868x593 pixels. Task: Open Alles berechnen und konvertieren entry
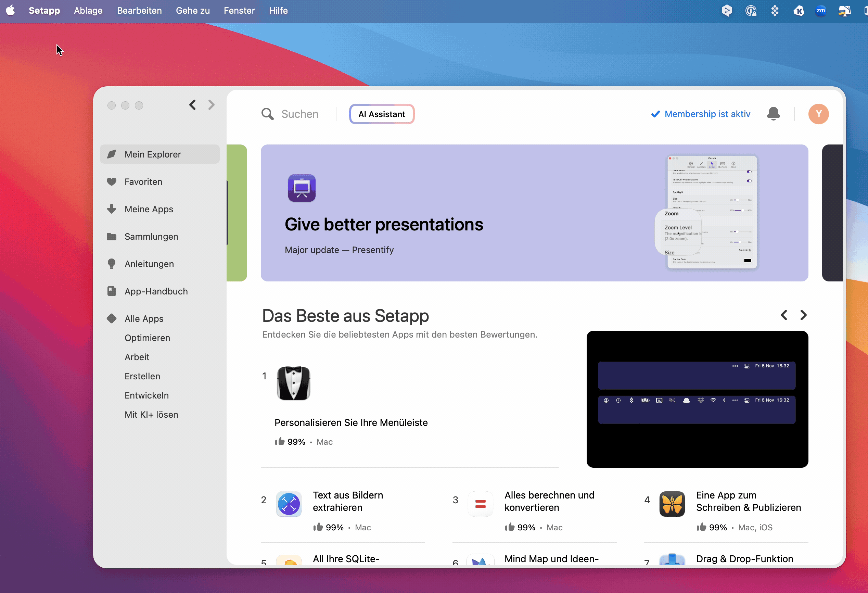549,502
